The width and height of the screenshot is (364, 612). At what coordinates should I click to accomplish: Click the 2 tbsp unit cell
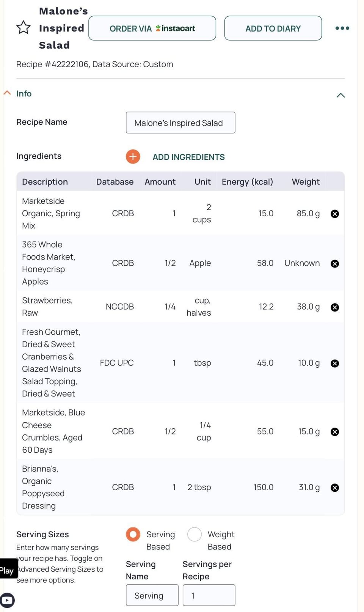click(x=199, y=487)
